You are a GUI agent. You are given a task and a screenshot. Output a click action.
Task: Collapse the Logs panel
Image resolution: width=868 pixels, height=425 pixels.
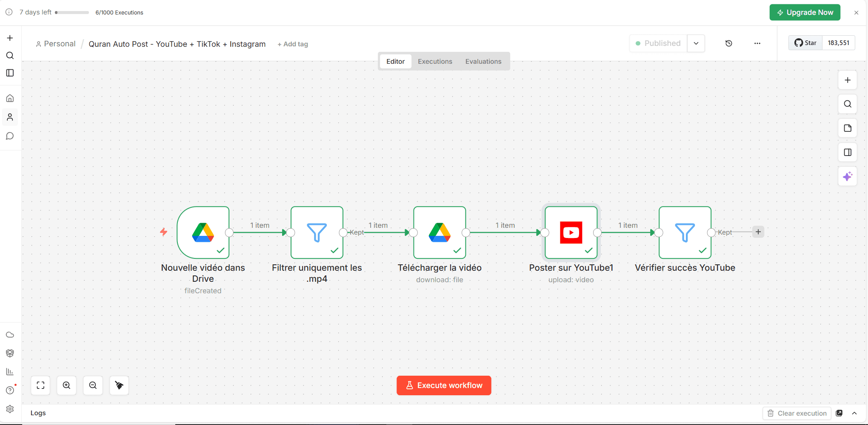[x=855, y=413]
